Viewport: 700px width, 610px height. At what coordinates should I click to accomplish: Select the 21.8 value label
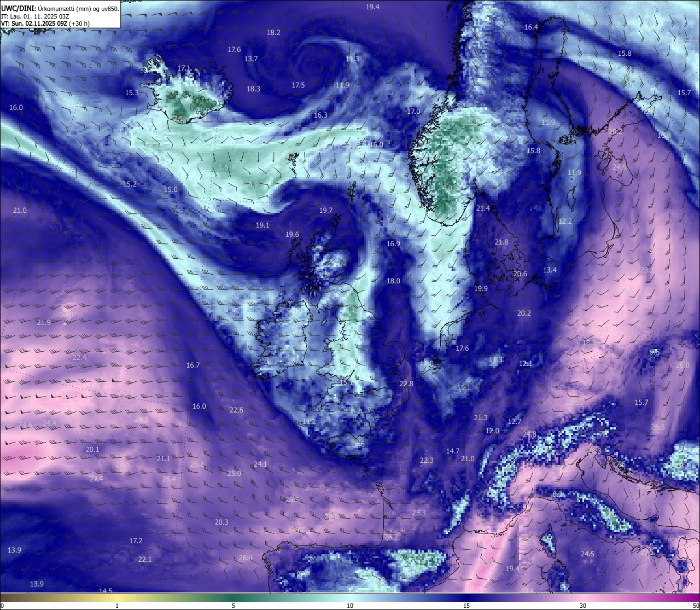click(501, 242)
